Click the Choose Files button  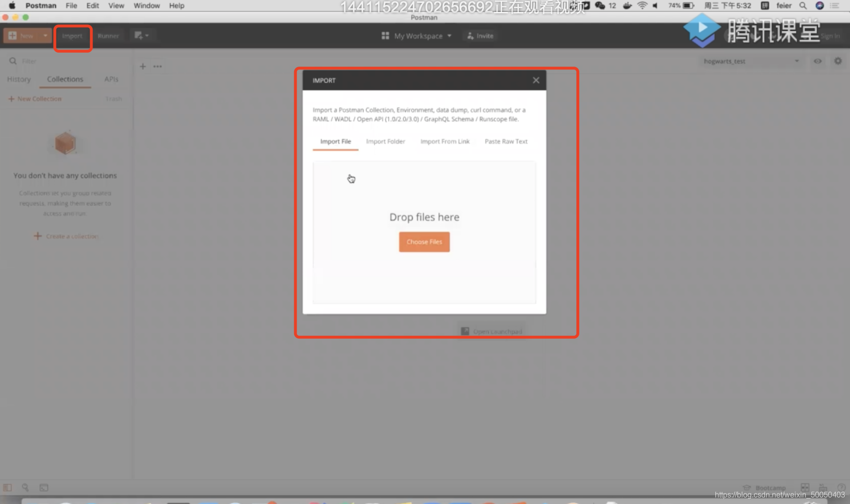(425, 242)
